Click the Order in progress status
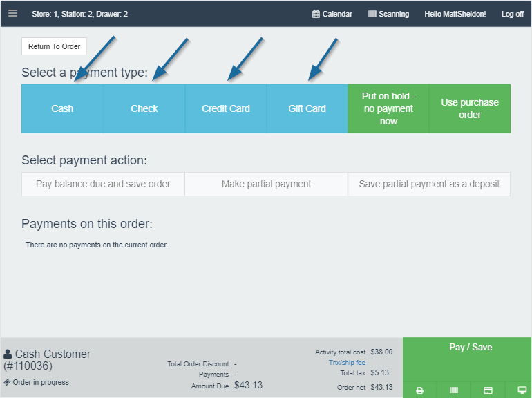 pos(37,382)
